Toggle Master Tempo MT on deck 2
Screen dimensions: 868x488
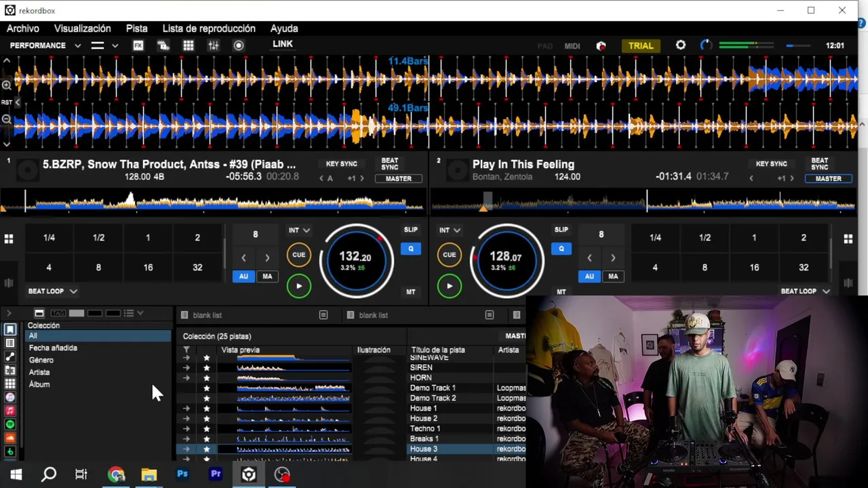pos(561,292)
